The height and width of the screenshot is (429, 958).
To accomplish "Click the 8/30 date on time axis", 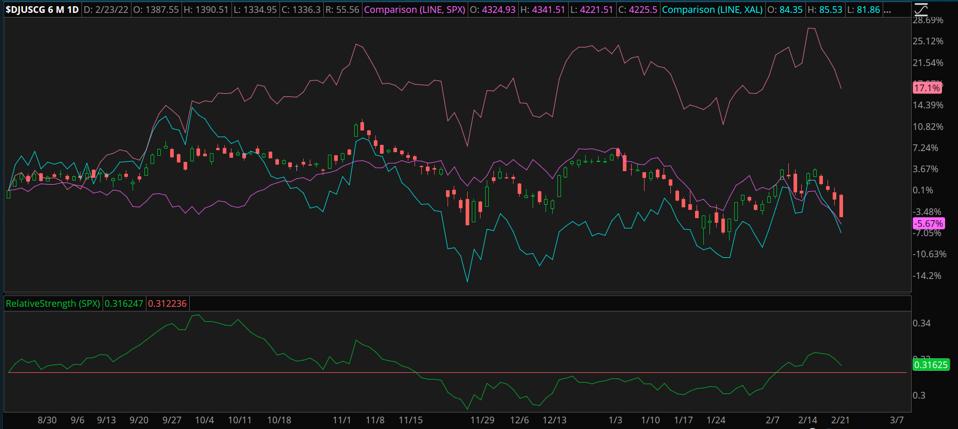I will 46,421.
